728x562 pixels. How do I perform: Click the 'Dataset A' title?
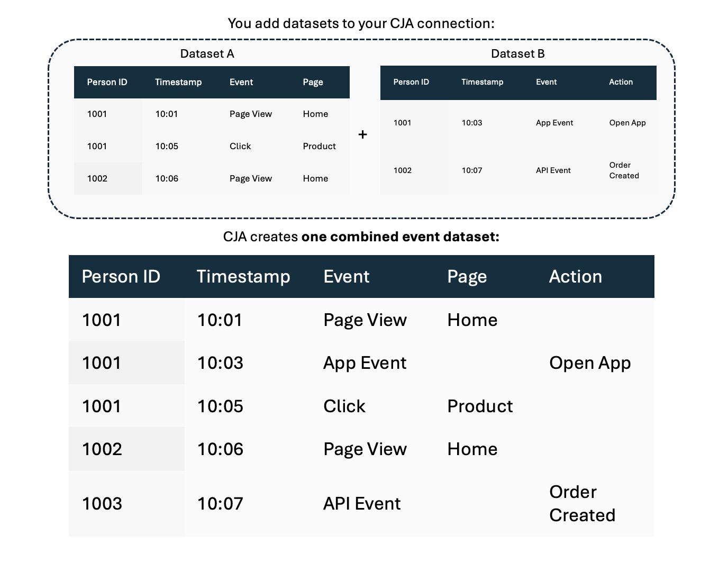[207, 53]
